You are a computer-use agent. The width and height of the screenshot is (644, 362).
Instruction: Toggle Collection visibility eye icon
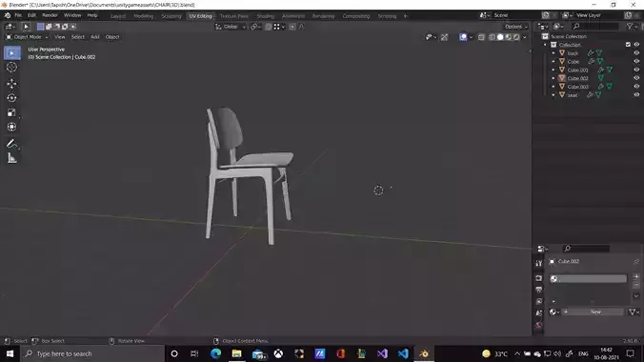click(x=636, y=45)
